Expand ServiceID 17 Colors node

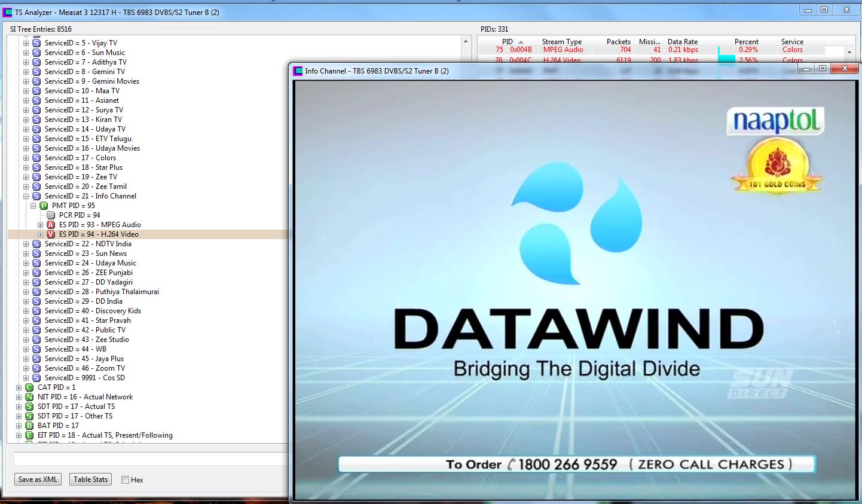[x=26, y=158]
